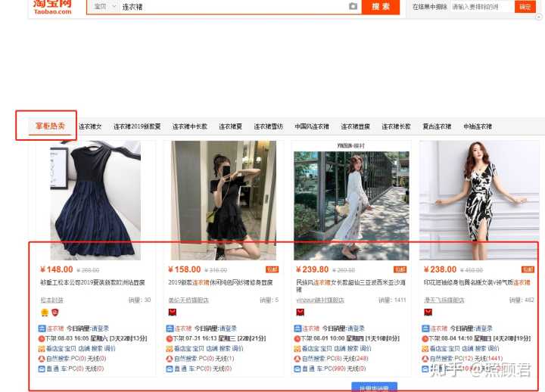The width and height of the screenshot is (545, 392).
Task: Click the blue category icon on ¥158.00 item
Action: pos(170,328)
